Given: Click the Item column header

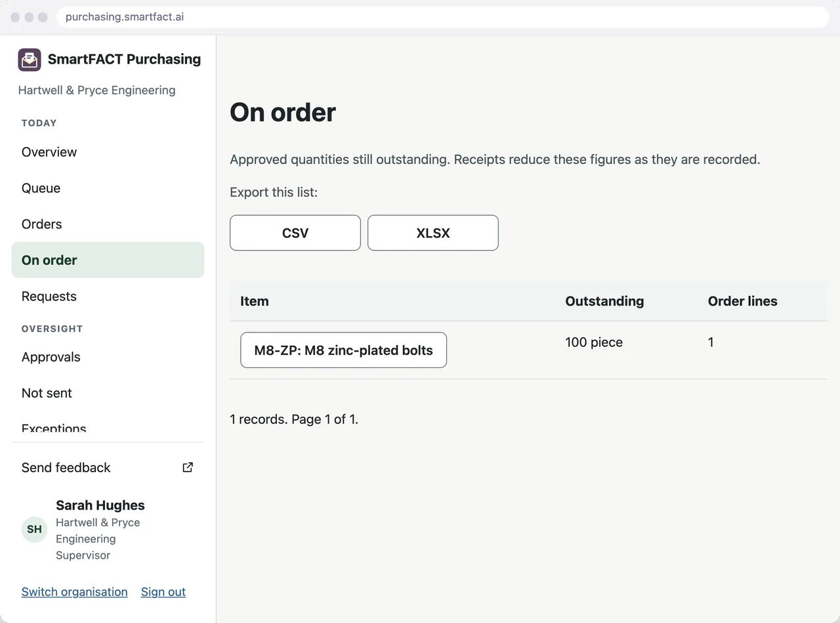Looking at the screenshot, I should click(x=255, y=302).
